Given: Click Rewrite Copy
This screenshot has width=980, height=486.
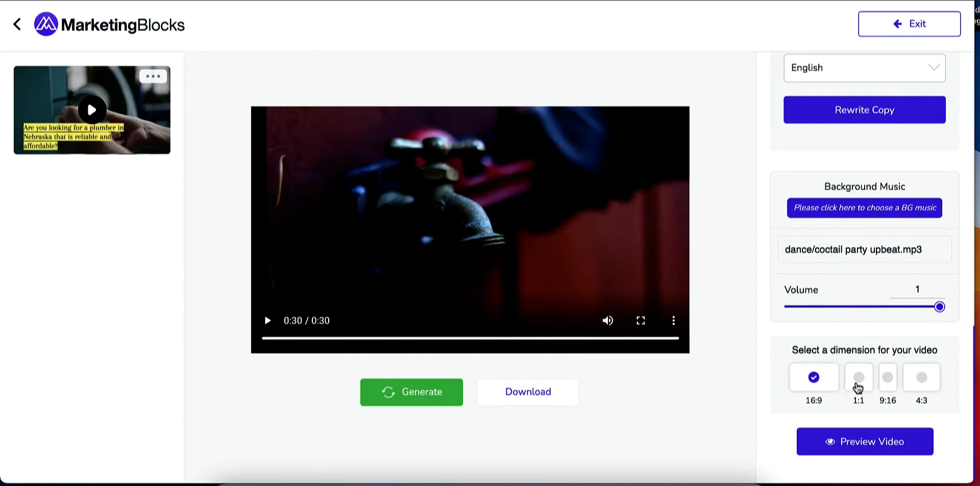Looking at the screenshot, I should coord(864,110).
